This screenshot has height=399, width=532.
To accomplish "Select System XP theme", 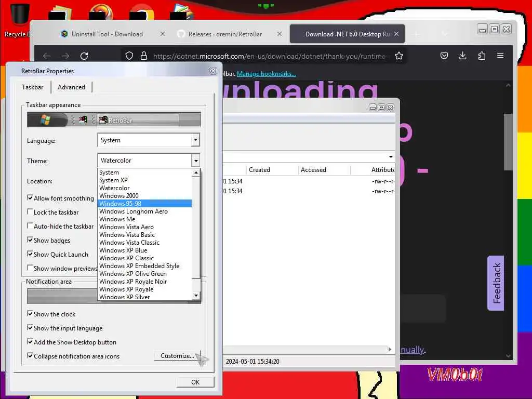I will (144, 180).
